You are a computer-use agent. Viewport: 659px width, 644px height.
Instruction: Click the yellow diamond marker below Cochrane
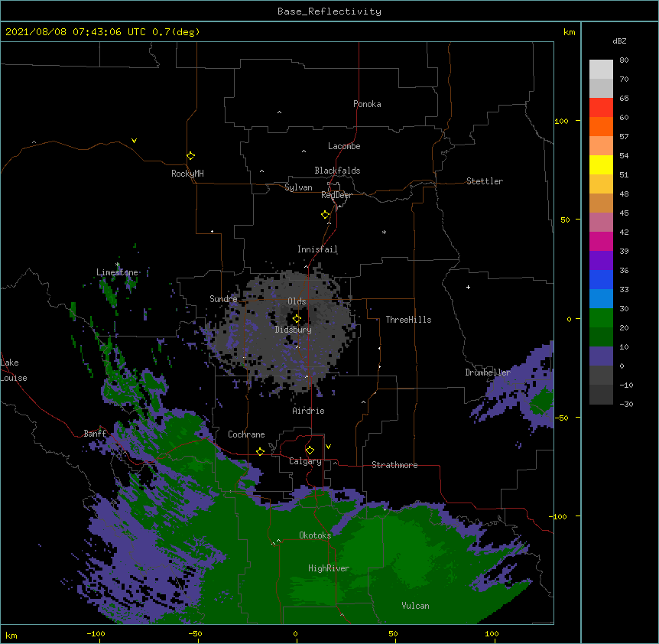[x=260, y=451]
